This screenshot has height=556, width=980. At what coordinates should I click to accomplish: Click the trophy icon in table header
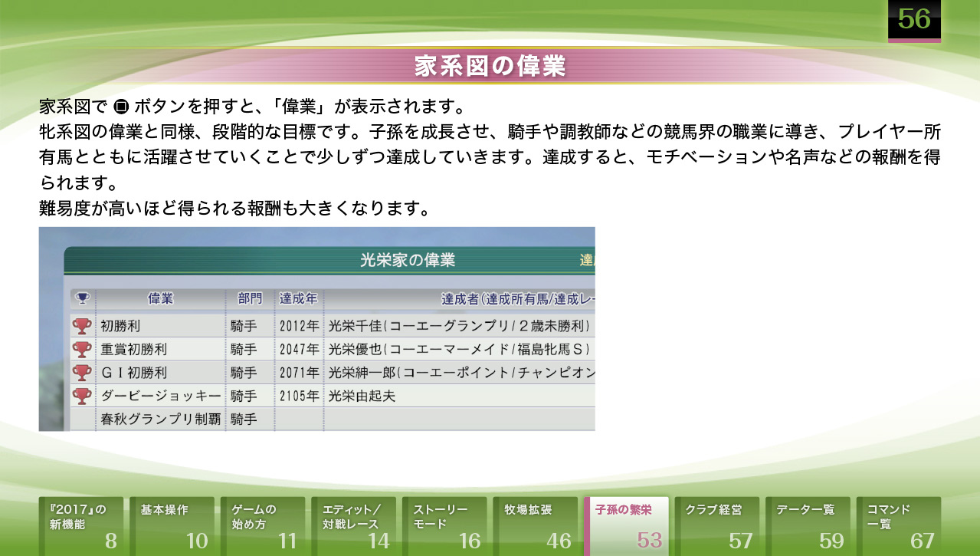[x=83, y=298]
